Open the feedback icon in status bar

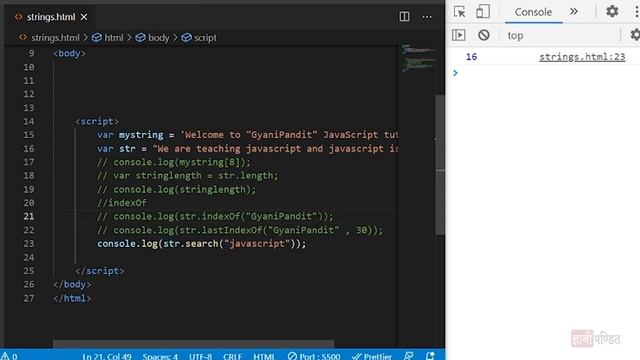tap(409, 356)
